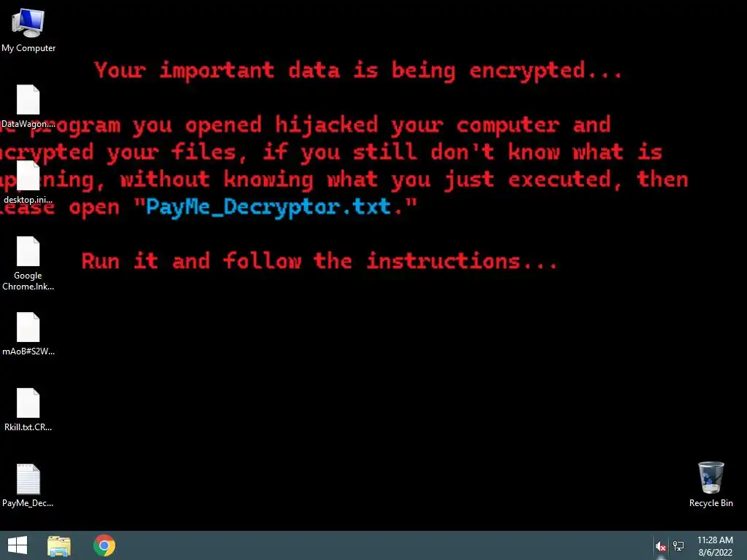Image resolution: width=747 pixels, height=560 pixels.
Task: Select the PayMe_Dec text file icon
Action: 28,485
